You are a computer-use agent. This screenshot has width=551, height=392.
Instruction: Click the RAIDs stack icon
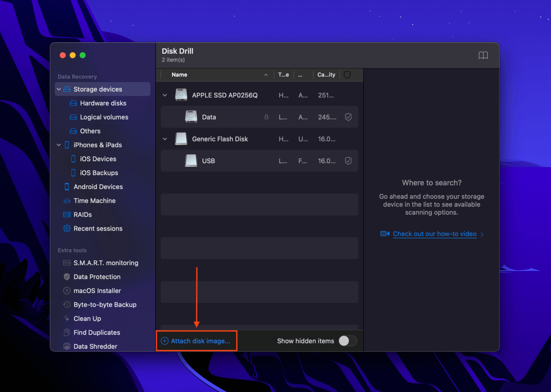[x=67, y=214]
